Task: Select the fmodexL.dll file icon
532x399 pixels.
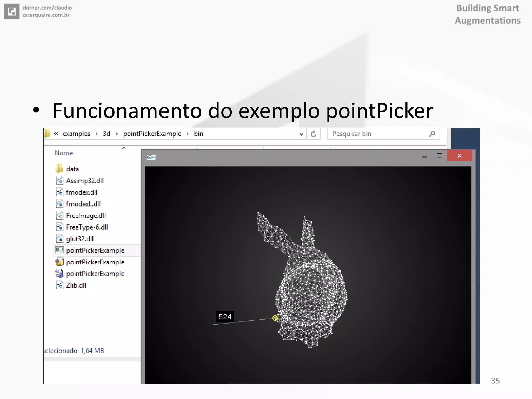Action: [60, 204]
